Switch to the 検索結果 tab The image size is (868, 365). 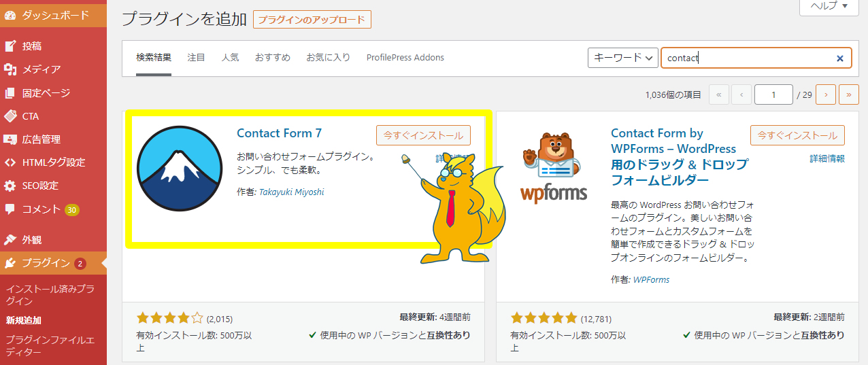(x=154, y=58)
